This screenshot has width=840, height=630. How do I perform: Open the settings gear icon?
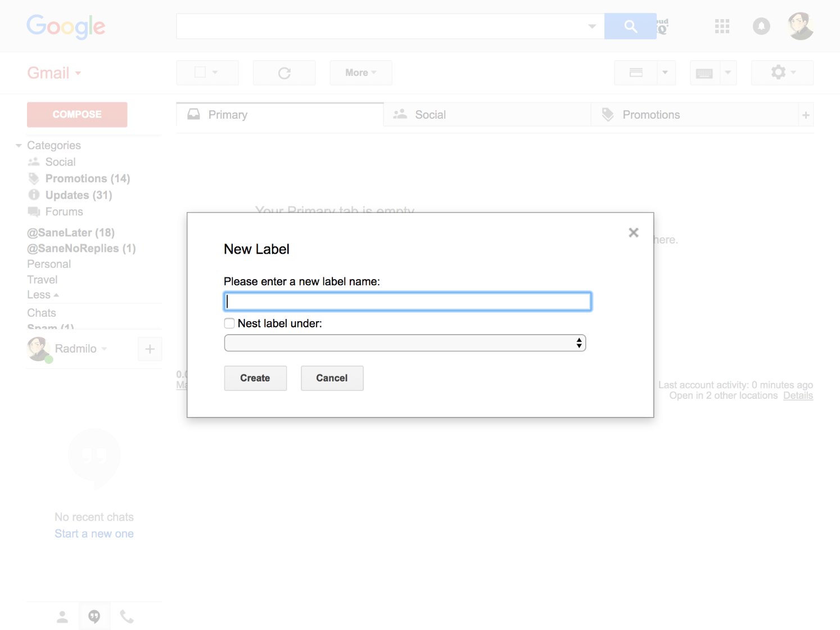778,73
